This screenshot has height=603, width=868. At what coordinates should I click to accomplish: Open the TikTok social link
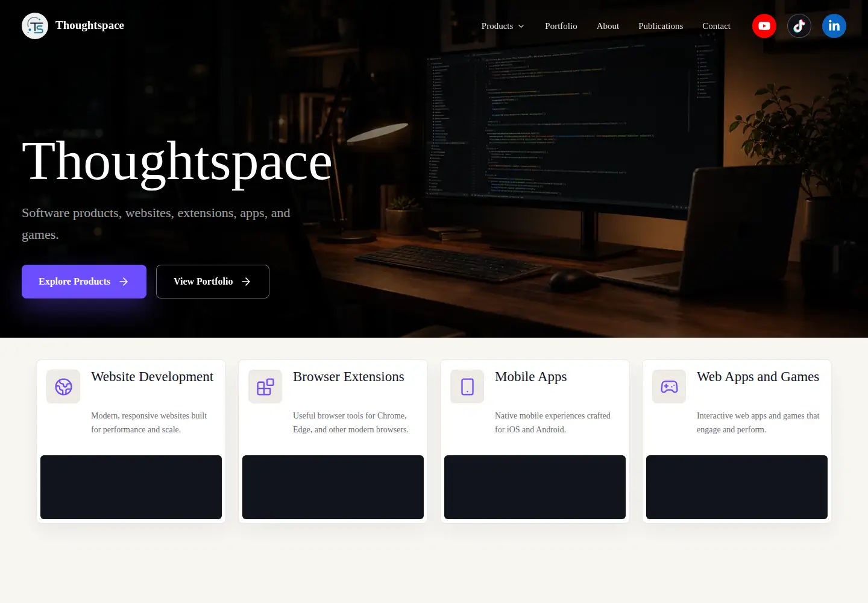799,26
